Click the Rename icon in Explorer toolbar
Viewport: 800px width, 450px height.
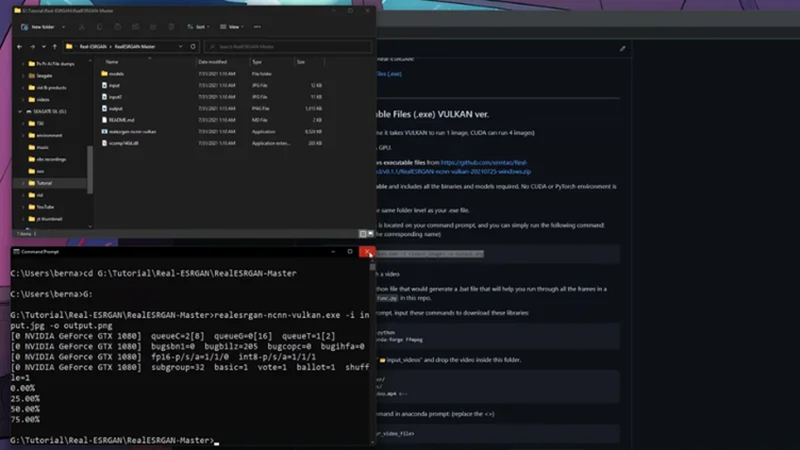pyautogui.click(x=135, y=27)
